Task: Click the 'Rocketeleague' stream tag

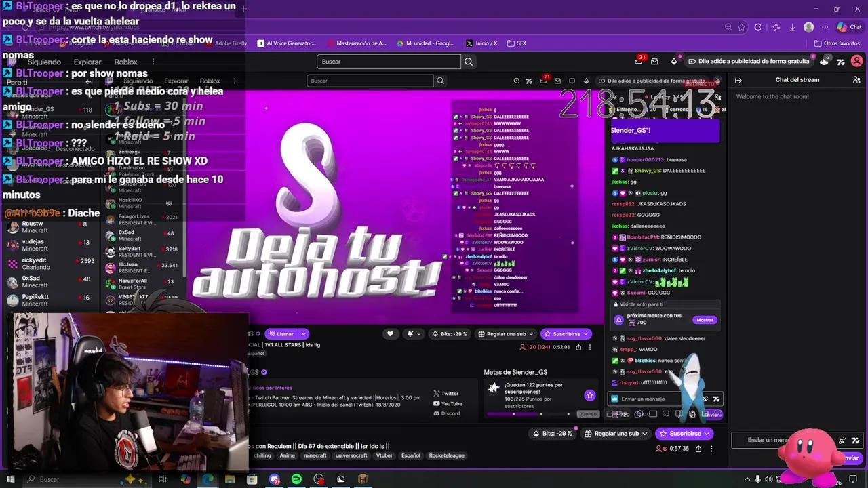Action: [447, 455]
